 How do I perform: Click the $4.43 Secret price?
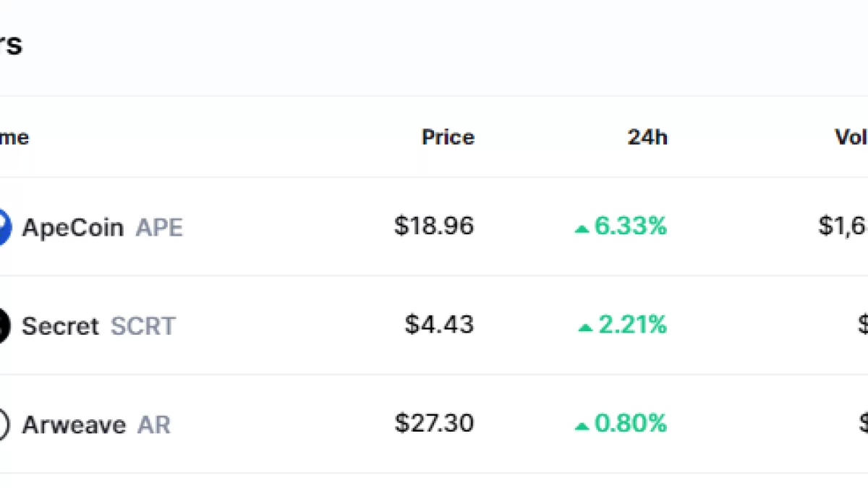pyautogui.click(x=439, y=325)
